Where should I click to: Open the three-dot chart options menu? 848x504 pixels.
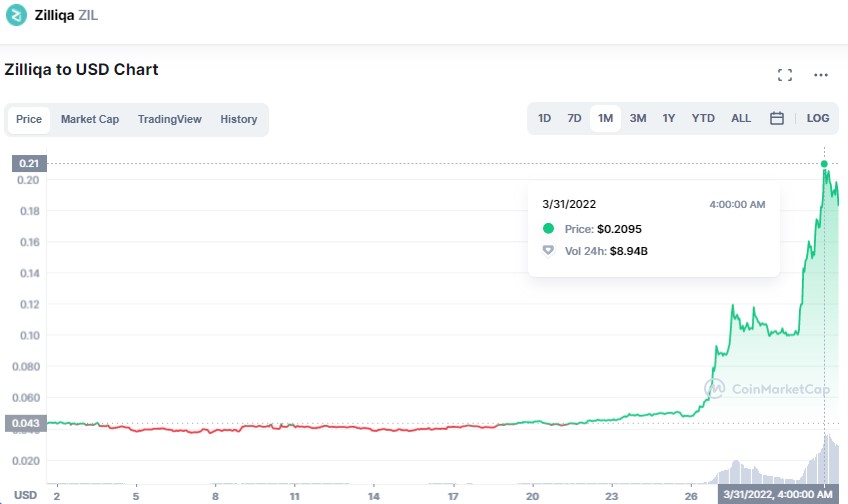(x=821, y=75)
